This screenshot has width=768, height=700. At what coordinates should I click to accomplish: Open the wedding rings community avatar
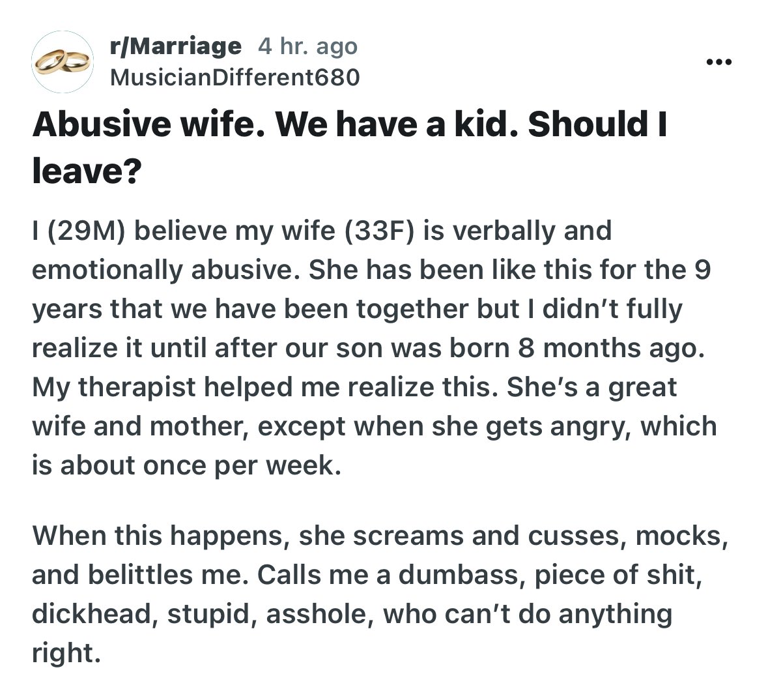tap(62, 62)
